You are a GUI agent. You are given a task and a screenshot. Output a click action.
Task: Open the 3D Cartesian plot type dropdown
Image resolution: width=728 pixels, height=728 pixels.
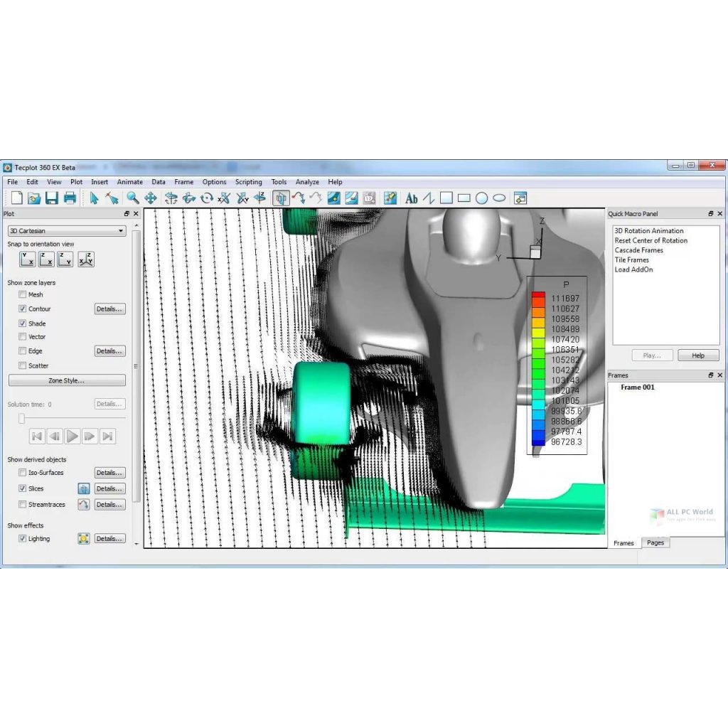tap(66, 231)
